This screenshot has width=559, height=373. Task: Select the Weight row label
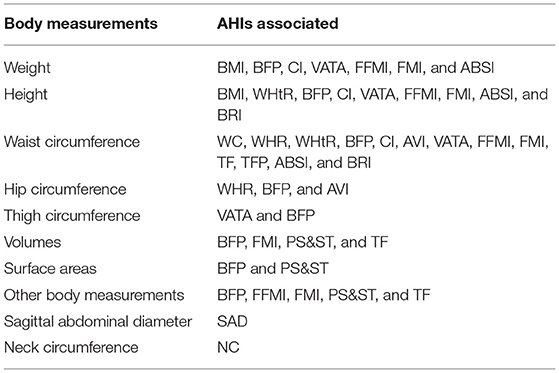point(27,68)
